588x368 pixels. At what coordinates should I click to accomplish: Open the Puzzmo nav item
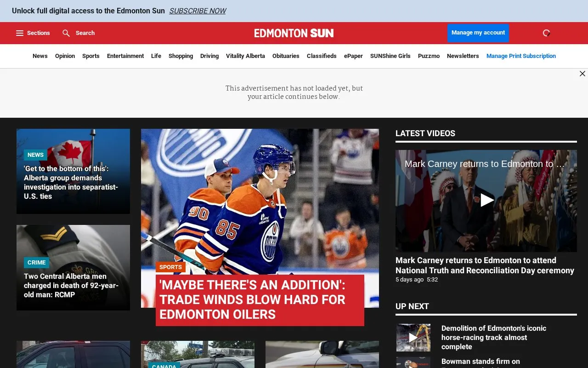click(x=429, y=56)
